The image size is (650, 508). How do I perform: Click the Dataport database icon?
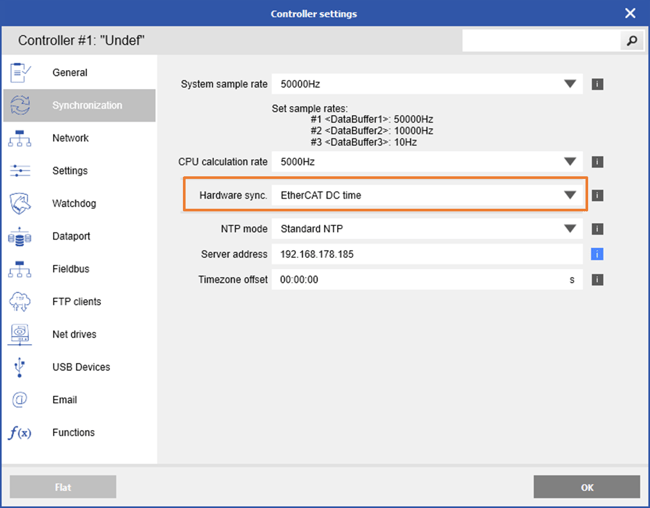coord(20,237)
